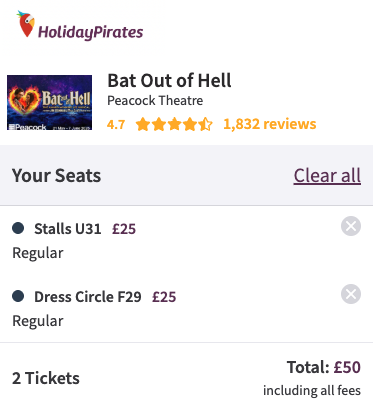Click the Clear all link
373x408 pixels.
coord(327,176)
